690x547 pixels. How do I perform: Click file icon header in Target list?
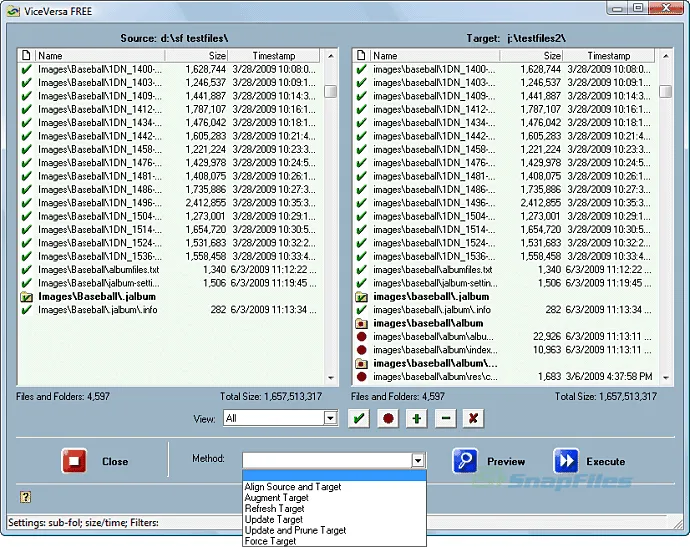pos(361,55)
